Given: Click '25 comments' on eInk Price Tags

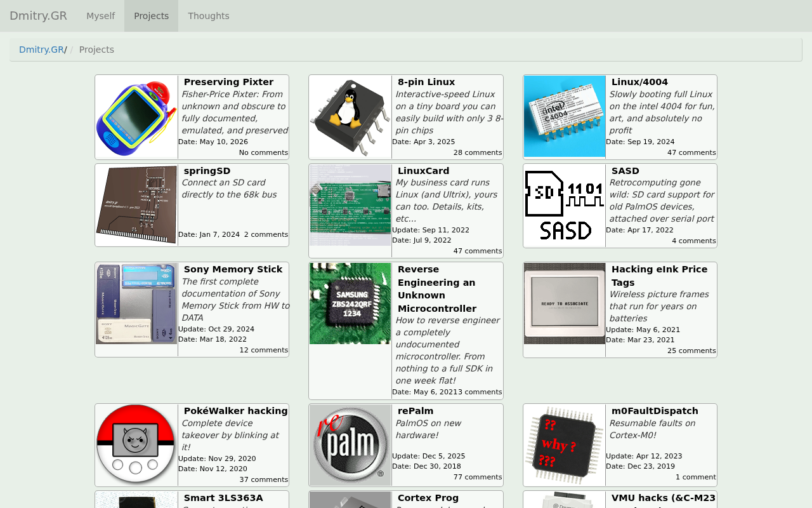Looking at the screenshot, I should (691, 351).
